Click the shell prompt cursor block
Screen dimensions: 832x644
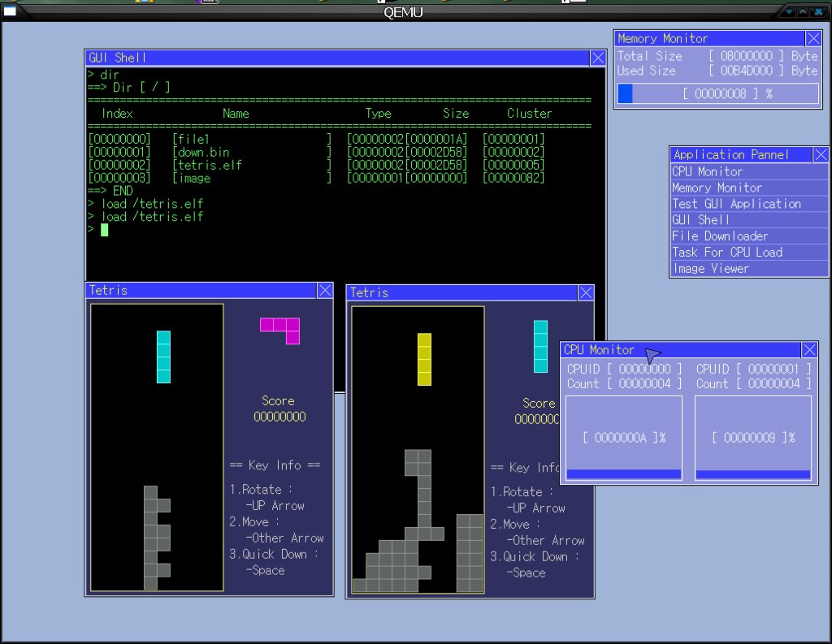[x=105, y=230]
